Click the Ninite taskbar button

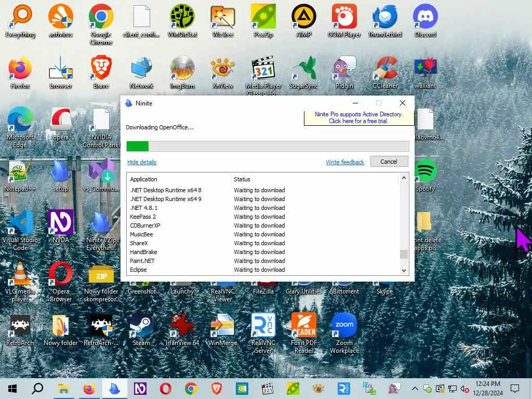tap(114, 389)
